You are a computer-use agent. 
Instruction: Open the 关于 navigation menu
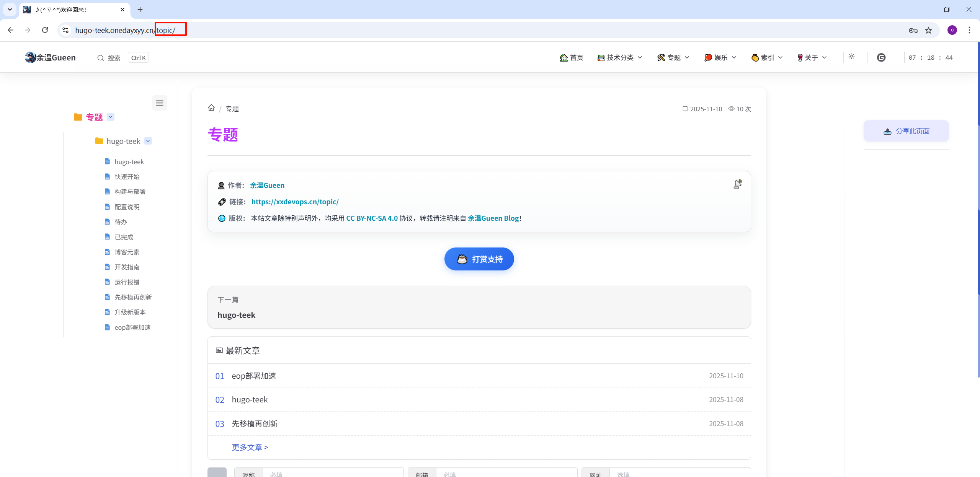(x=812, y=57)
